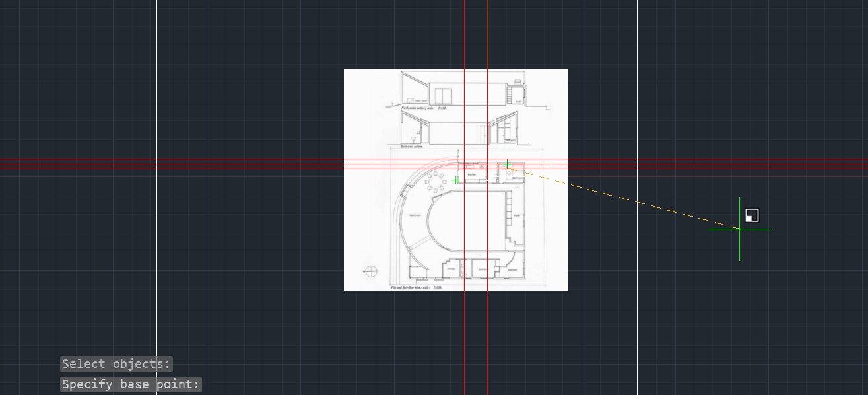Click the "storage" room label in the plan
The width and height of the screenshot is (868, 395).
pos(451,269)
